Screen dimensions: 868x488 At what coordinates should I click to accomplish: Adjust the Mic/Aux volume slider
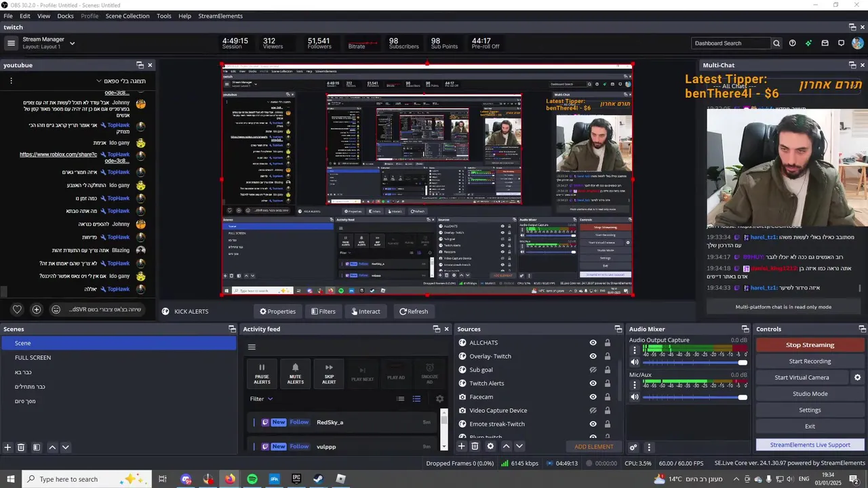[x=694, y=397]
